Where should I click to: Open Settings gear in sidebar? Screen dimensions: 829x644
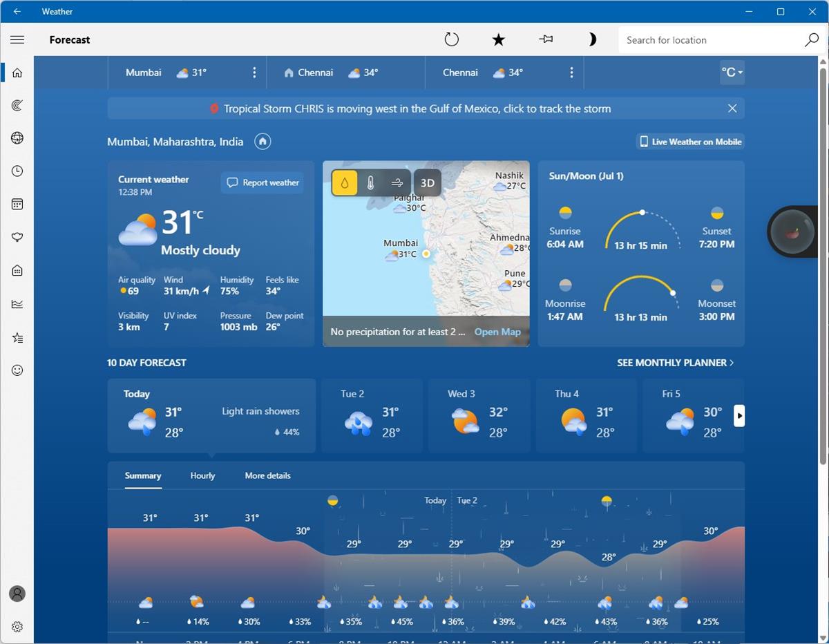point(17,627)
